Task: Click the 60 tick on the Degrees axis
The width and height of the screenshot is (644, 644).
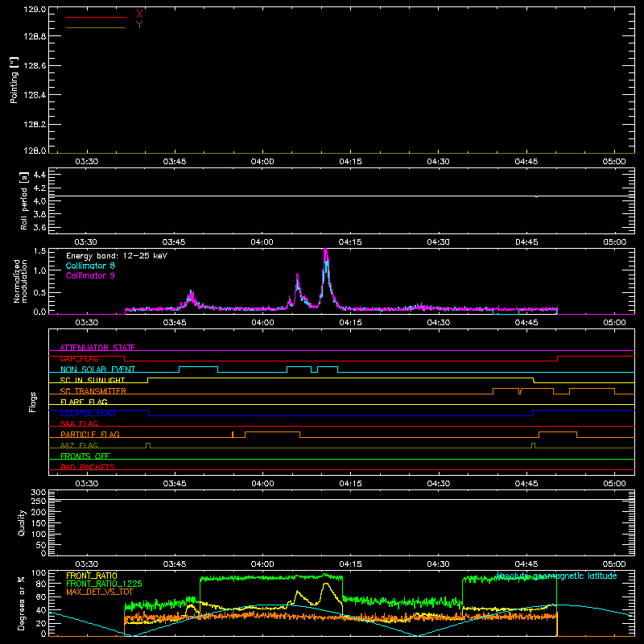Action: click(x=41, y=597)
